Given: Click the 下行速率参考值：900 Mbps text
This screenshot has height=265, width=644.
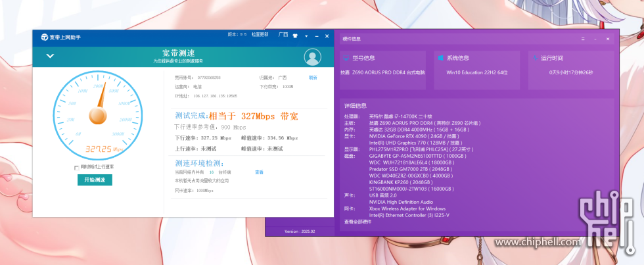Looking at the screenshot, I should coord(210,128).
